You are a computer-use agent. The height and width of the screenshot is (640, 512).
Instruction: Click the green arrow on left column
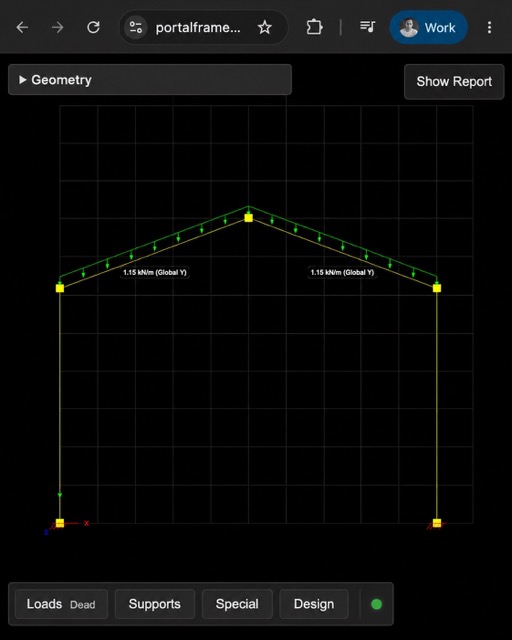point(60,495)
